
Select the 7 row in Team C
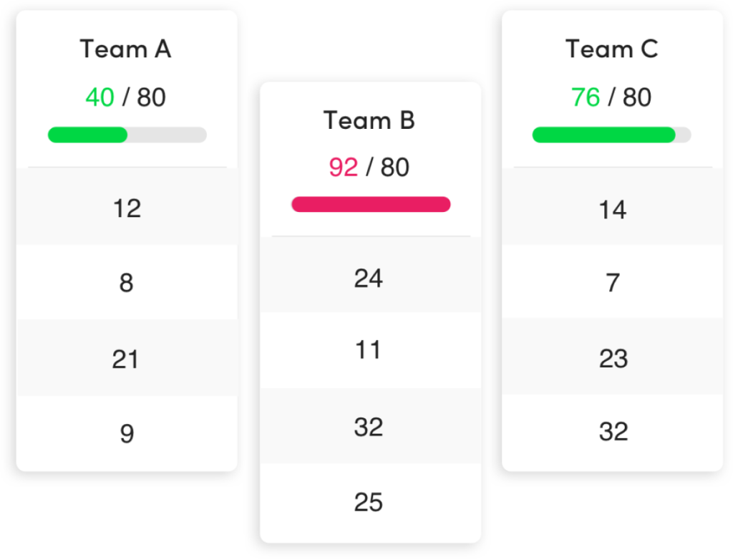click(613, 284)
